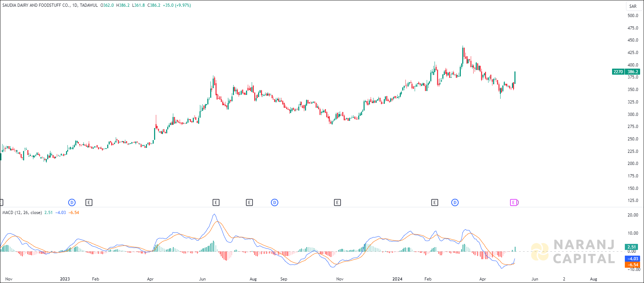Click the C386.2 close value
The width and height of the screenshot is (644, 283).
pyautogui.click(x=154, y=5)
